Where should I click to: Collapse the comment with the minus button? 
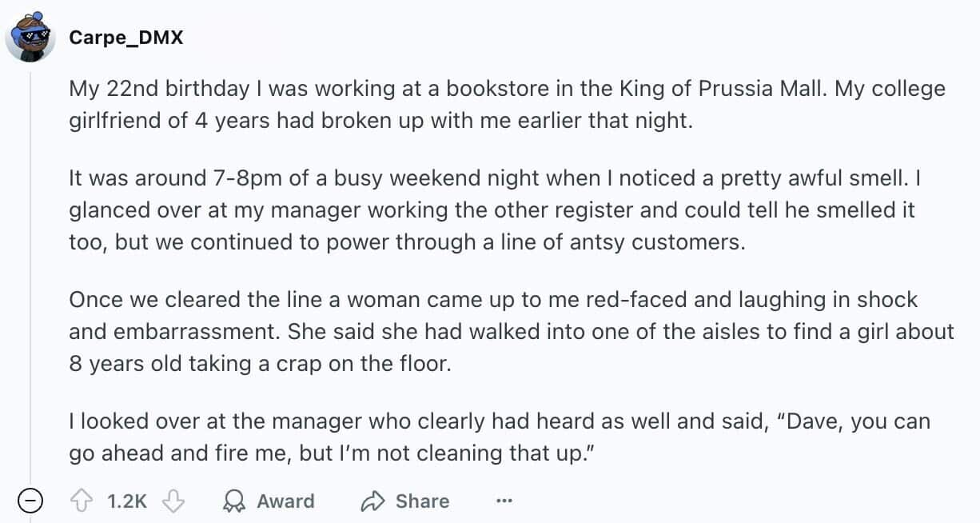pyautogui.click(x=30, y=501)
